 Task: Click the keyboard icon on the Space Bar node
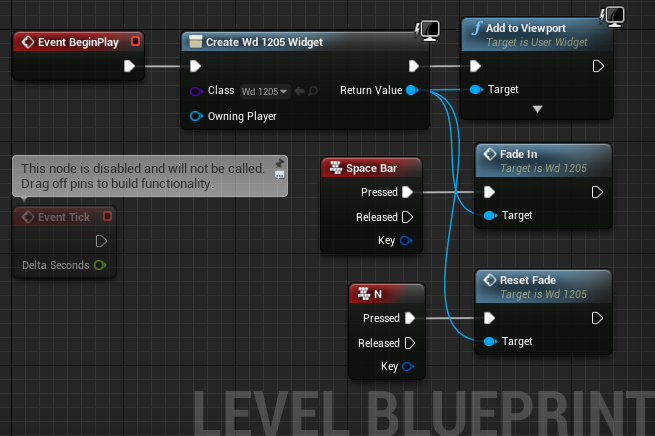tap(335, 167)
